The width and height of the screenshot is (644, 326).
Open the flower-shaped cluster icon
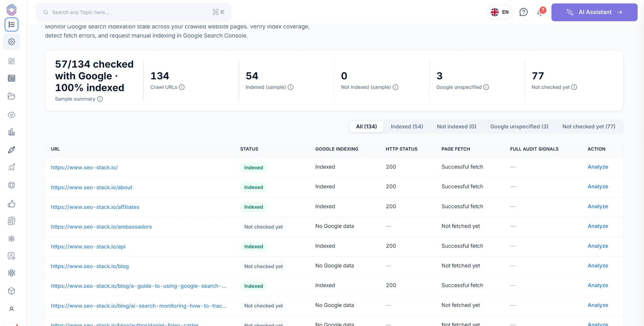(x=12, y=239)
